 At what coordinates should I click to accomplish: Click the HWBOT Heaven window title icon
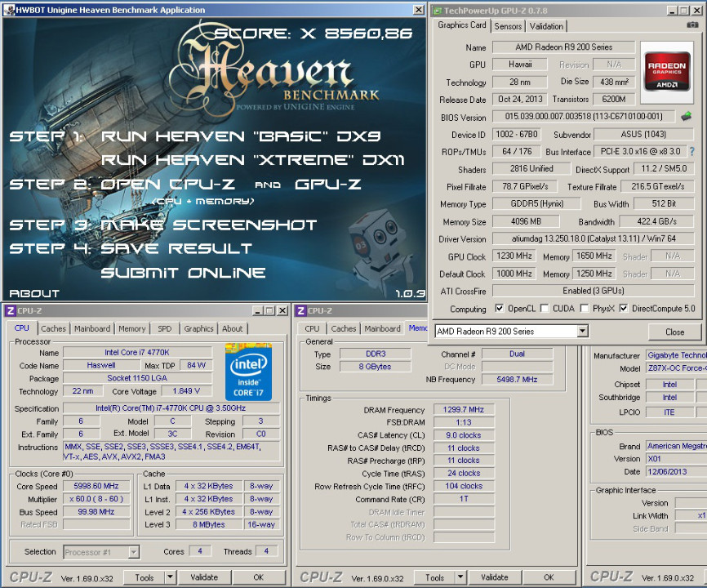tap(9, 10)
